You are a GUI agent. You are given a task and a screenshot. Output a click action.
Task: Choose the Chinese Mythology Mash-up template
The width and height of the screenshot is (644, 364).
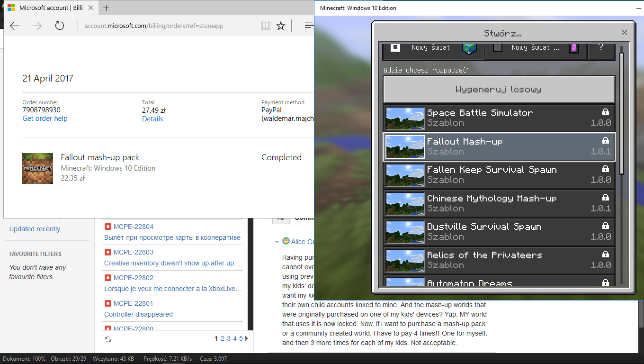point(499,203)
